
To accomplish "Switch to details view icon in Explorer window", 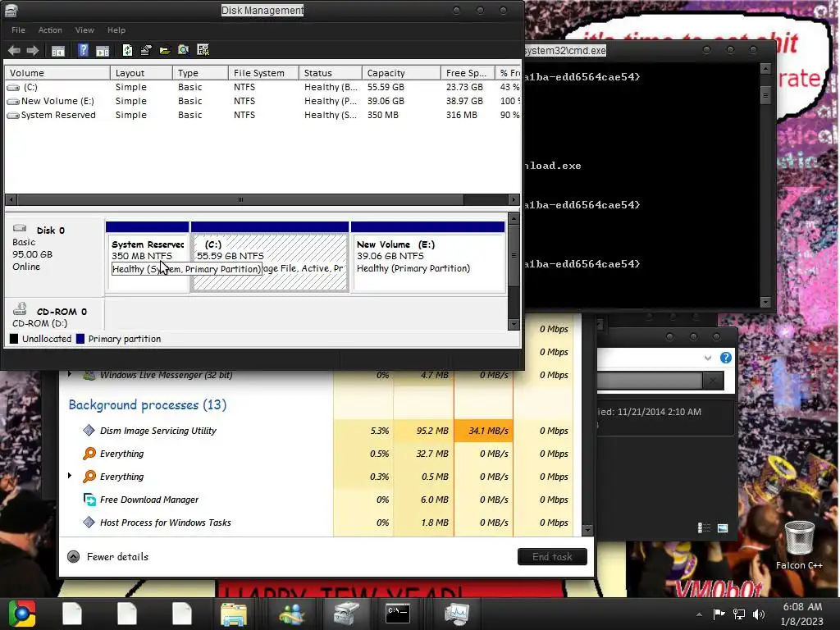I will [704, 528].
